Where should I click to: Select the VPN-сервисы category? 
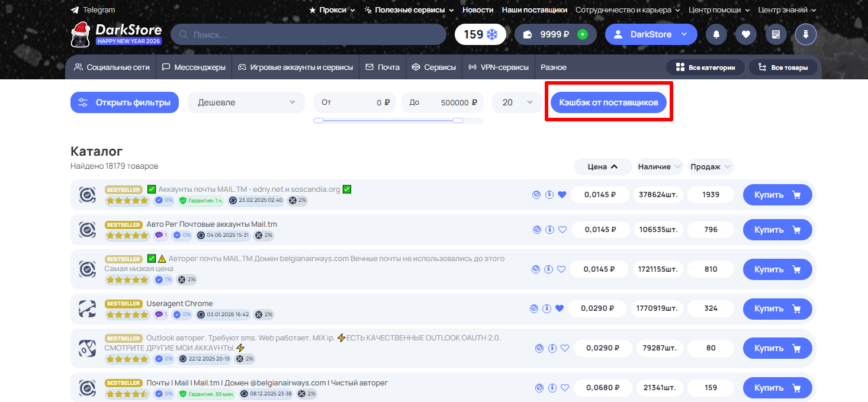(x=498, y=67)
